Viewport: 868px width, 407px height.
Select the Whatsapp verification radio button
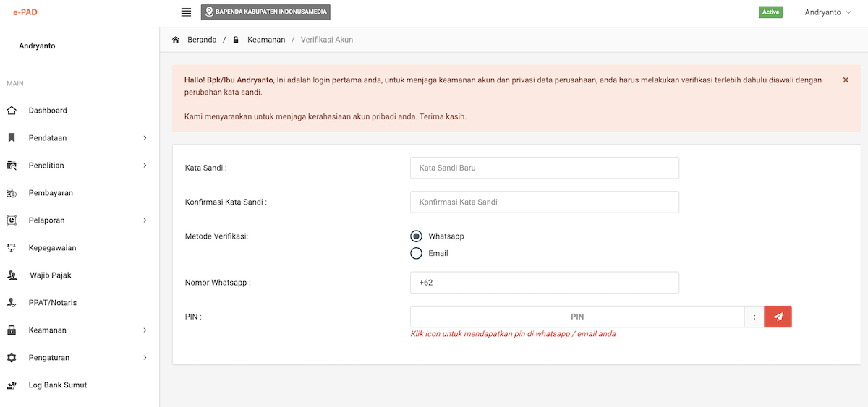[416, 236]
